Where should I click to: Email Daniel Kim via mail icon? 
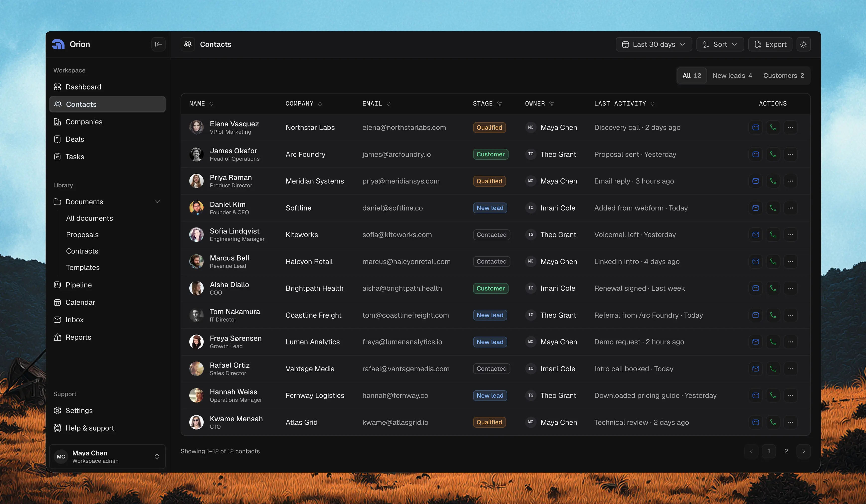755,208
